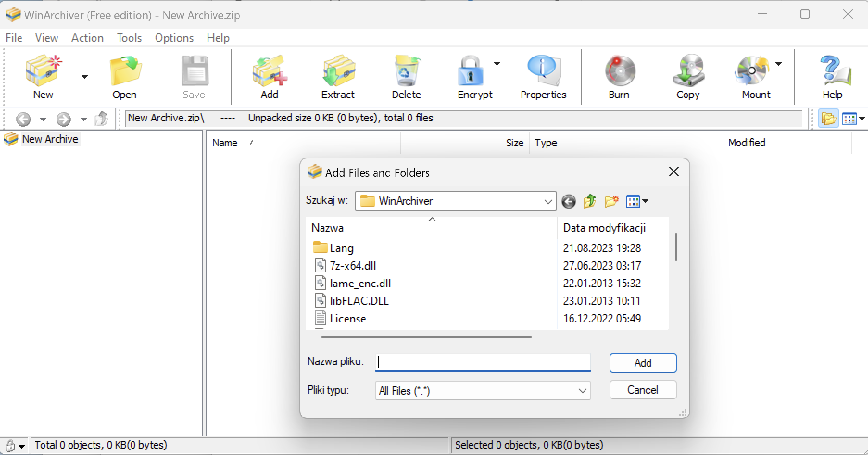Select the libFLAC.DLL file

(359, 301)
